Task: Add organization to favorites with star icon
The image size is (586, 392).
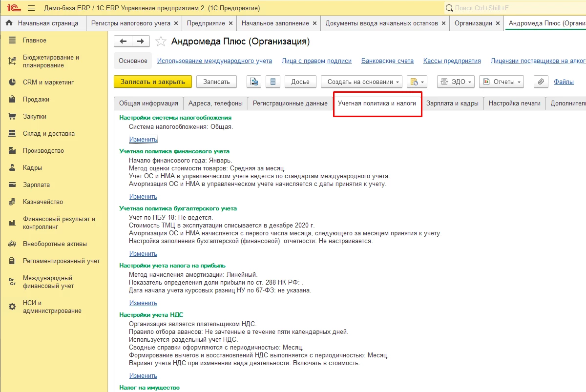Action: 161,41
